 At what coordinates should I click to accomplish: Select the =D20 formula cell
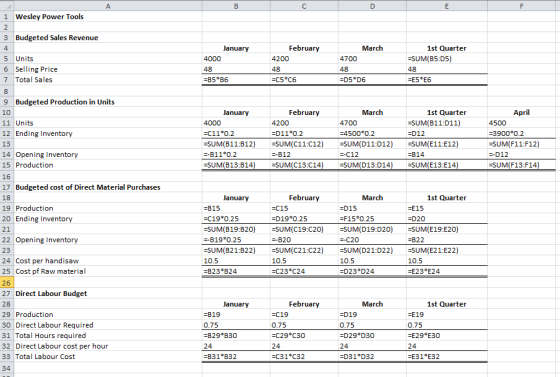pos(446,219)
